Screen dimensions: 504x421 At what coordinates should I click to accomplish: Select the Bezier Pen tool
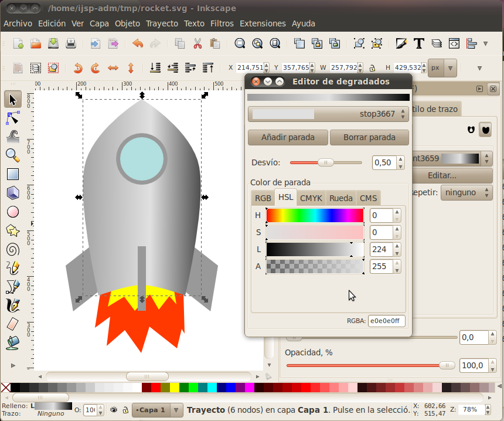coord(13,287)
